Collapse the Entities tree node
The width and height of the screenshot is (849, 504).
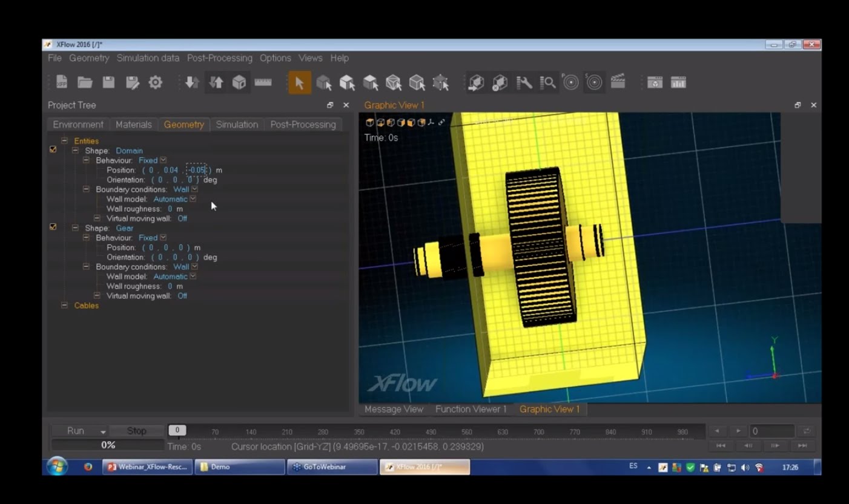click(x=65, y=141)
